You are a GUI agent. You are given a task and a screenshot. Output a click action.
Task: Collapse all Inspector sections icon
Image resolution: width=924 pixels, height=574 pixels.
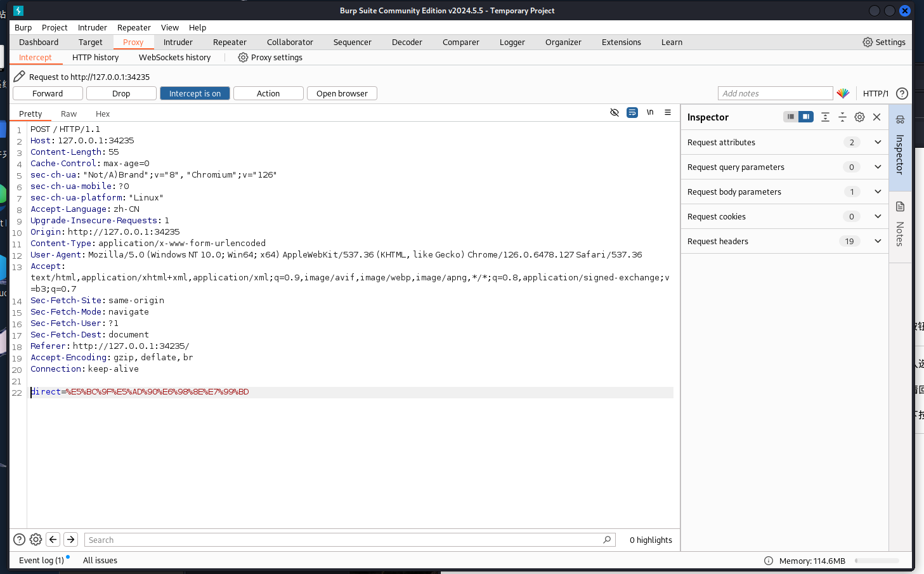click(842, 117)
